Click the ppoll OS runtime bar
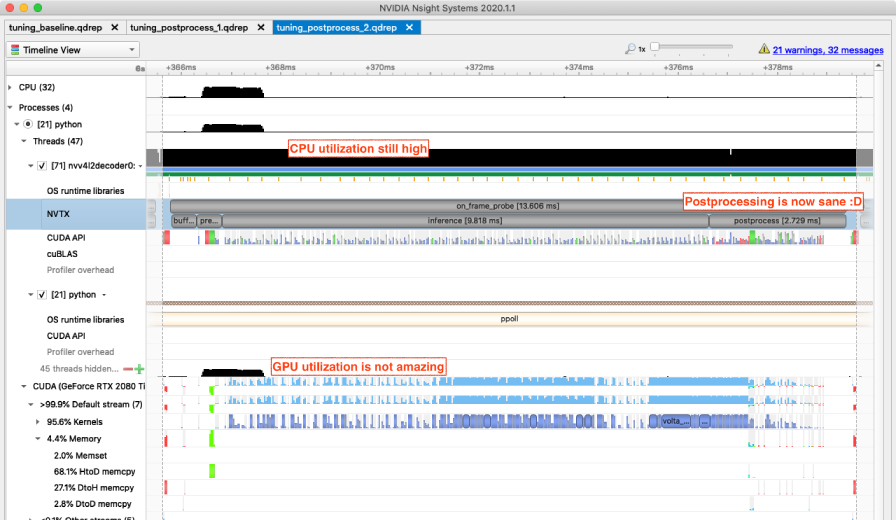 [509, 319]
